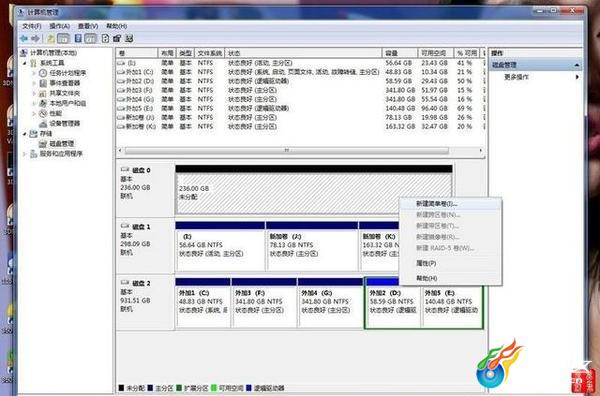600x396 pixels.
Task: Collapse the 系统工具 tree node
Action: 24,63
